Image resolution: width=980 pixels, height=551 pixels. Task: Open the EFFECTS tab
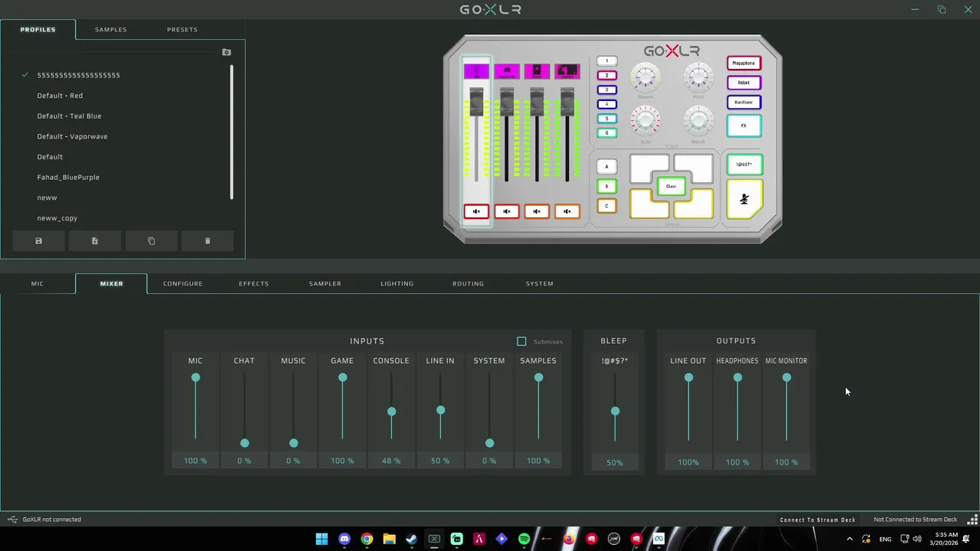click(253, 284)
